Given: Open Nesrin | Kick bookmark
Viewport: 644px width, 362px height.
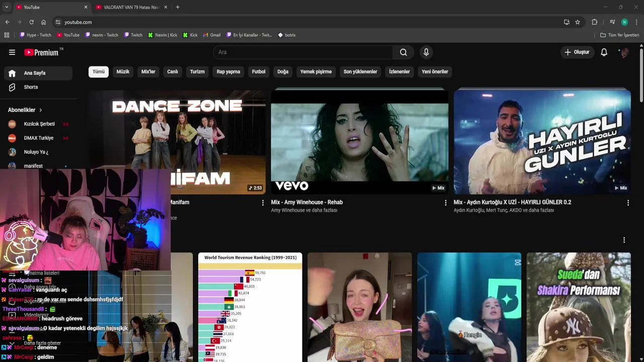Looking at the screenshot, I should click(163, 35).
